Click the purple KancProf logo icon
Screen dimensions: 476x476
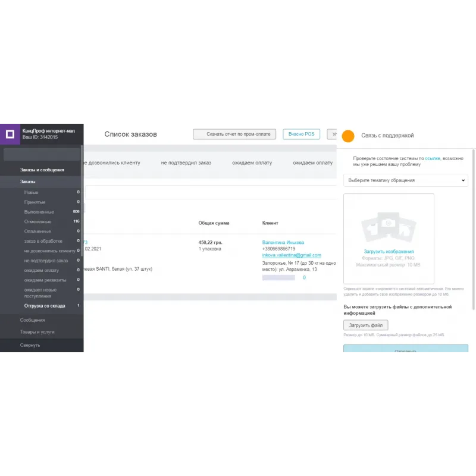click(10, 134)
